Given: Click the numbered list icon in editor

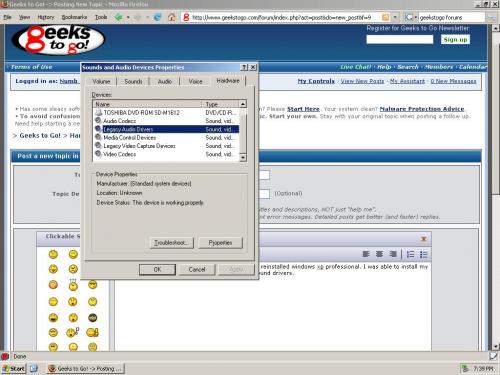Looking at the screenshot, I should pyautogui.click(x=410, y=255).
